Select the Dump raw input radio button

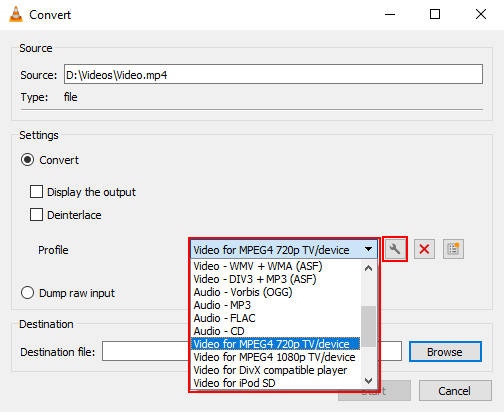coord(27,293)
